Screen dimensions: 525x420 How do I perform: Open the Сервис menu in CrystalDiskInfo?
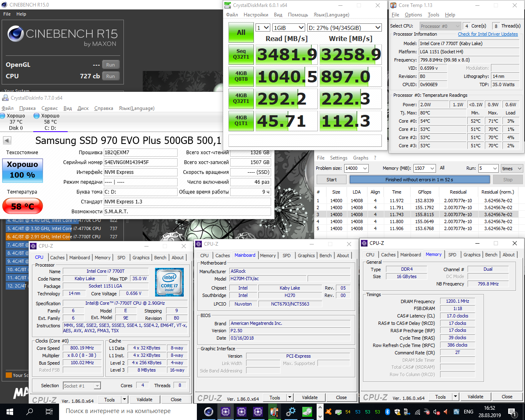click(x=50, y=108)
